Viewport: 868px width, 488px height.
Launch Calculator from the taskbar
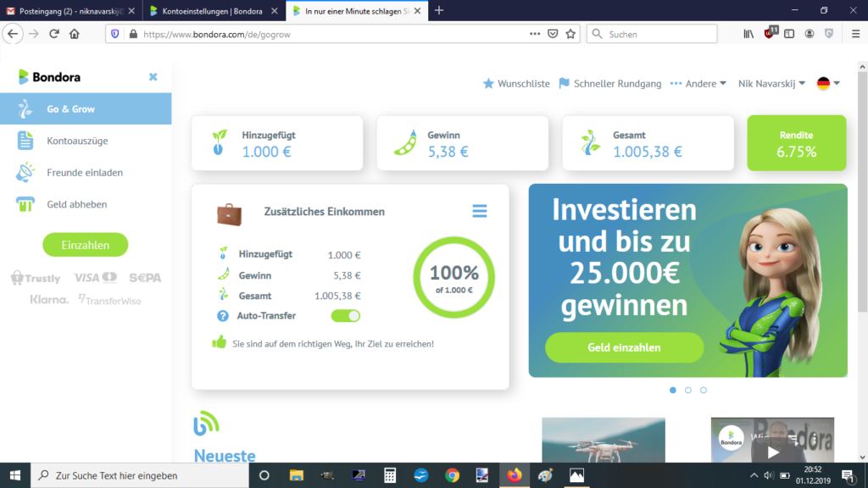390,475
